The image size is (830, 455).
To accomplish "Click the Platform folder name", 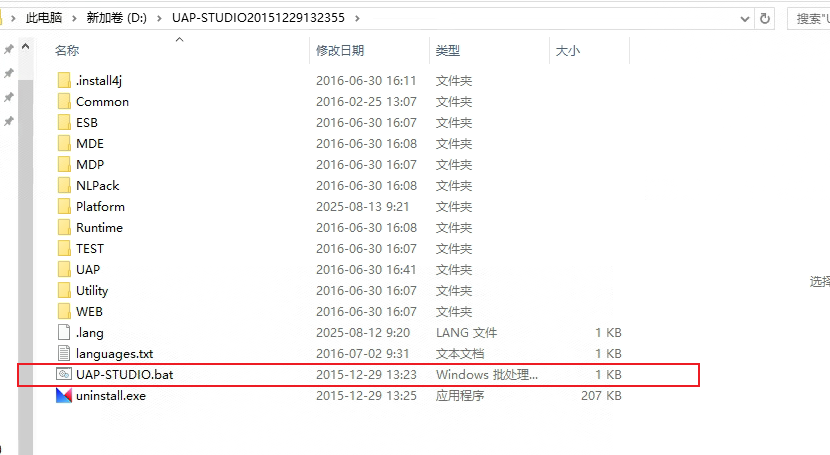I will point(100,207).
